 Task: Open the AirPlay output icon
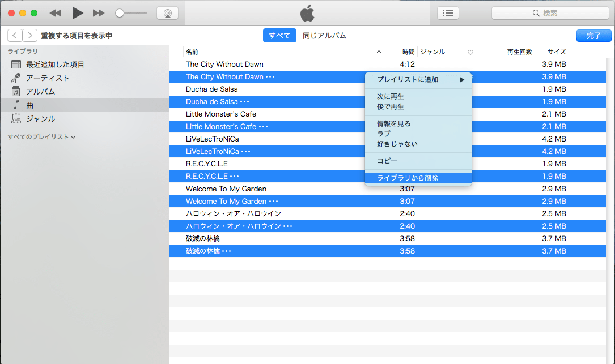167,13
